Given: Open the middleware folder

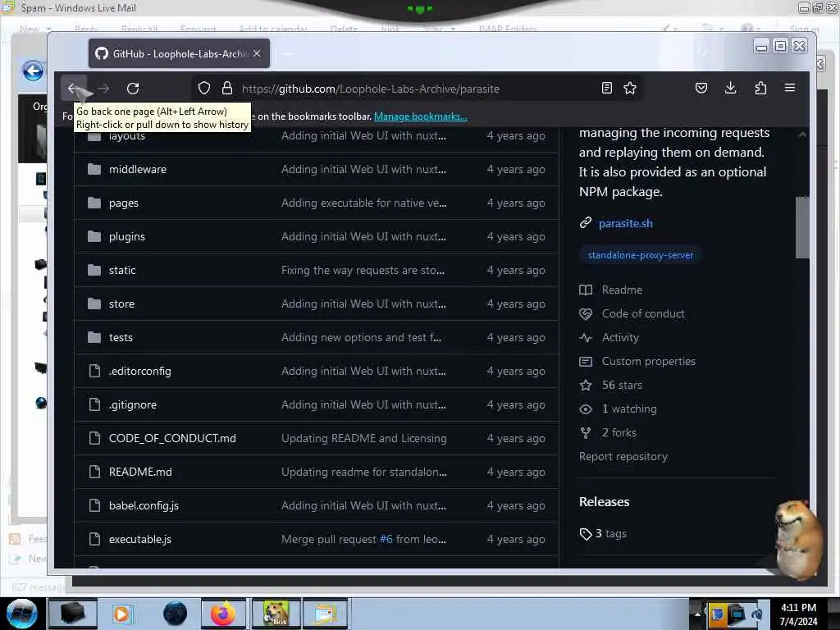Looking at the screenshot, I should 138,169.
